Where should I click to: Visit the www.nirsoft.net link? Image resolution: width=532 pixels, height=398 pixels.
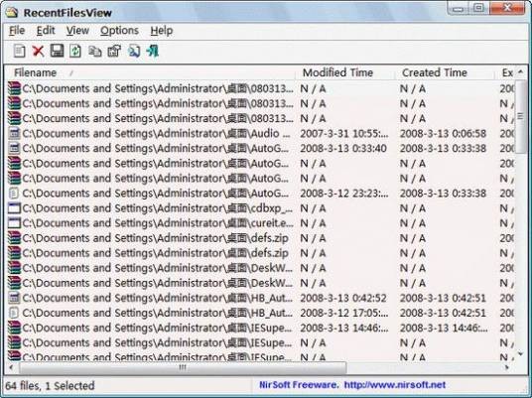click(395, 385)
